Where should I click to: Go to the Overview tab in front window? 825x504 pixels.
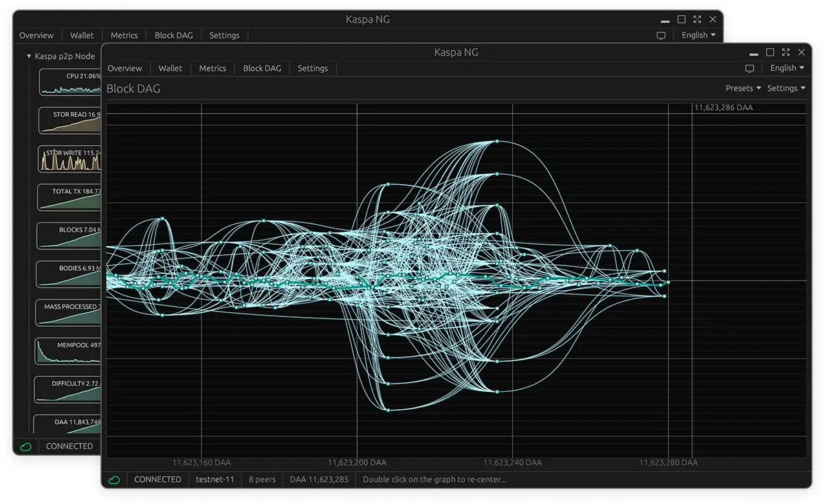pos(124,68)
